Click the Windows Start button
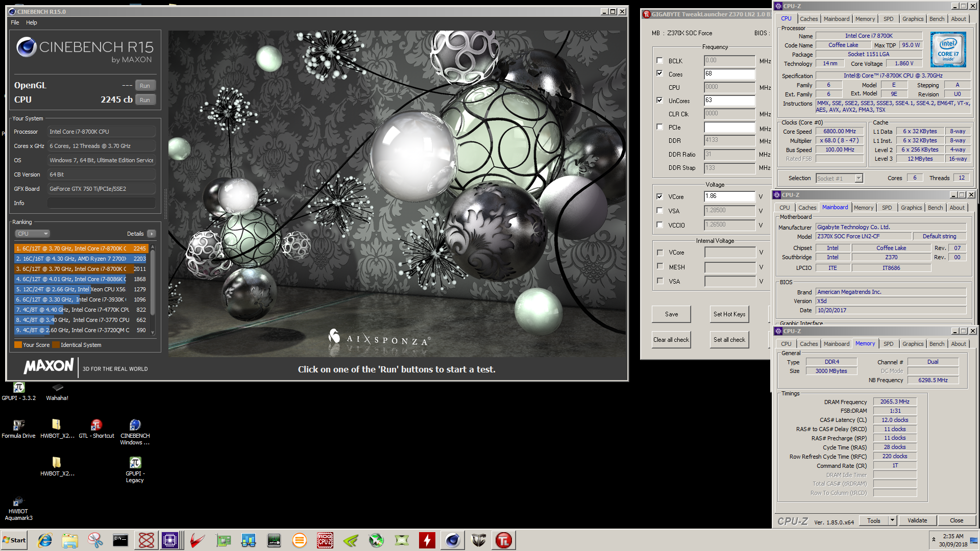This screenshot has width=980, height=551. (x=14, y=540)
